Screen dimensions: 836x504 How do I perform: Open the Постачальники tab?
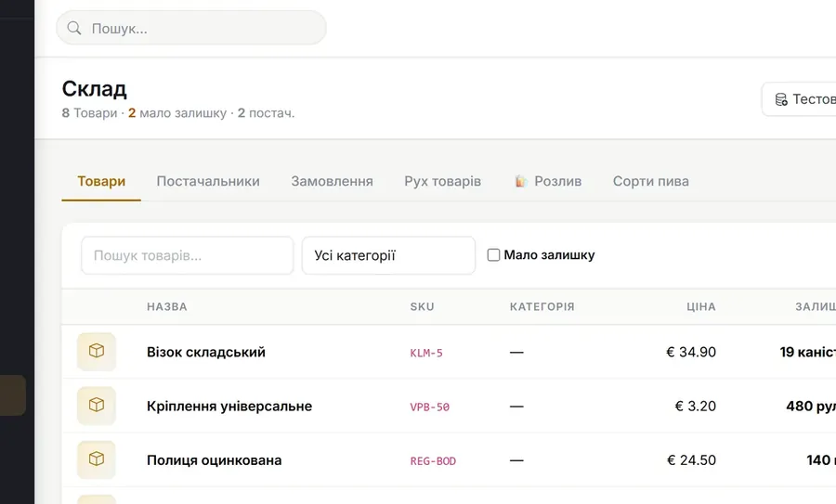pos(208,181)
